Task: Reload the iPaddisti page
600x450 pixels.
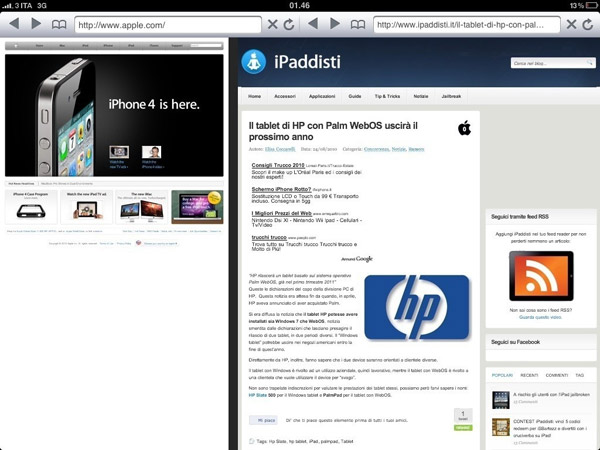Action: tap(588, 25)
